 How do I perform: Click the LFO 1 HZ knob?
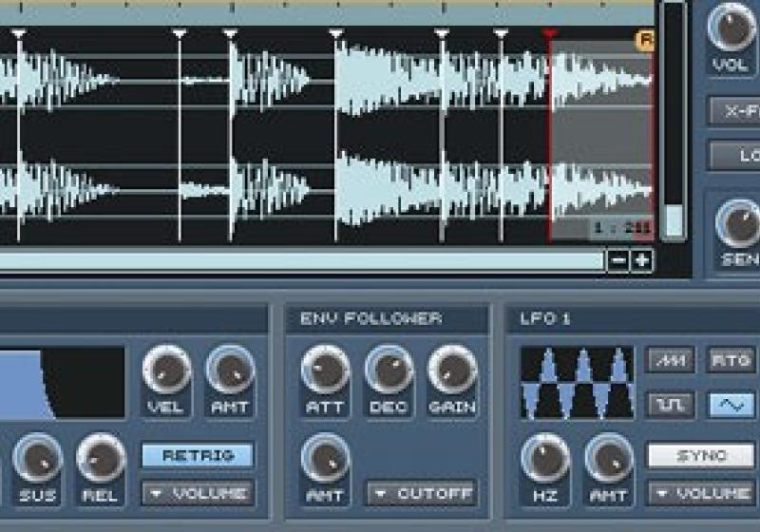(x=545, y=458)
